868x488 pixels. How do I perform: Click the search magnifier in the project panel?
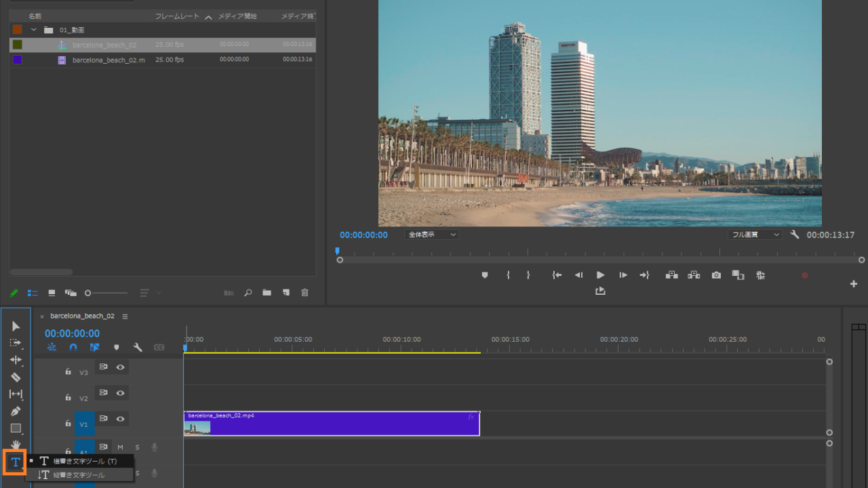(x=248, y=292)
